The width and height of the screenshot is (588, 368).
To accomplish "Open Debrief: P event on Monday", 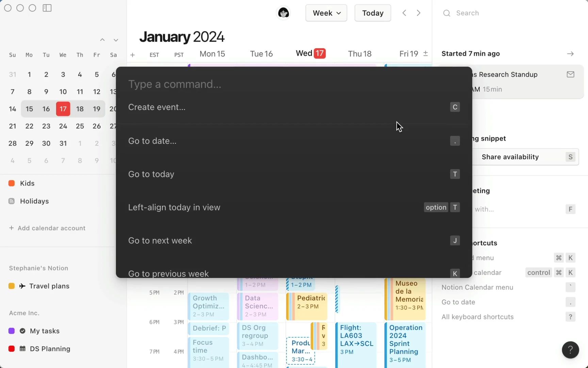I will pos(208,328).
